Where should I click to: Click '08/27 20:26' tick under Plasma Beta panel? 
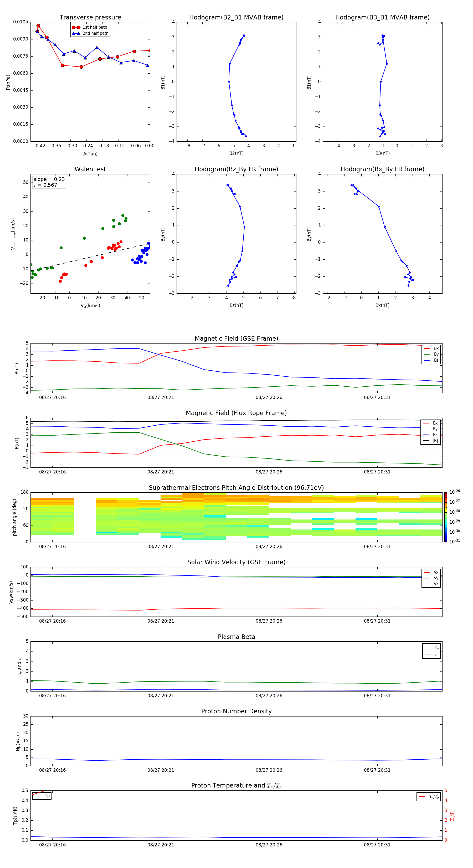(269, 696)
